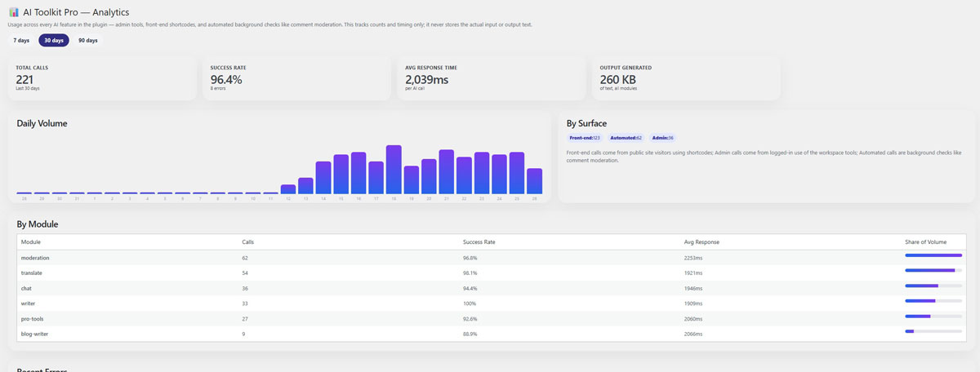Select the 30 days range pill
This screenshot has height=372, width=980.
click(x=54, y=40)
